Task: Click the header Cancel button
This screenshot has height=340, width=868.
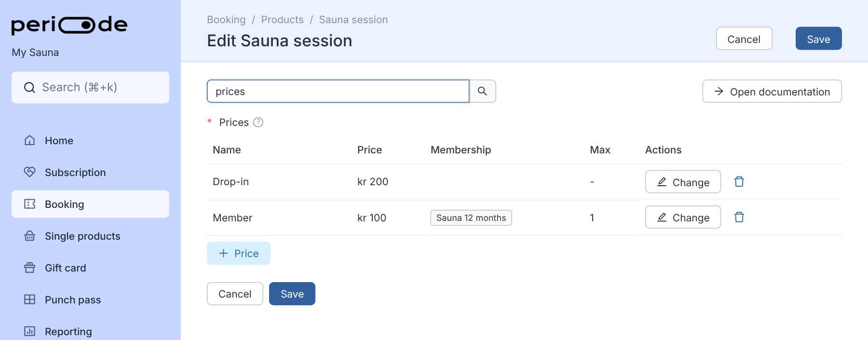Action: (744, 39)
